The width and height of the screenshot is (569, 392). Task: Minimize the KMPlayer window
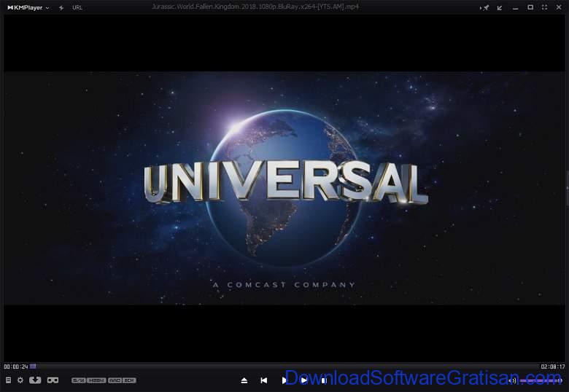[x=515, y=8]
